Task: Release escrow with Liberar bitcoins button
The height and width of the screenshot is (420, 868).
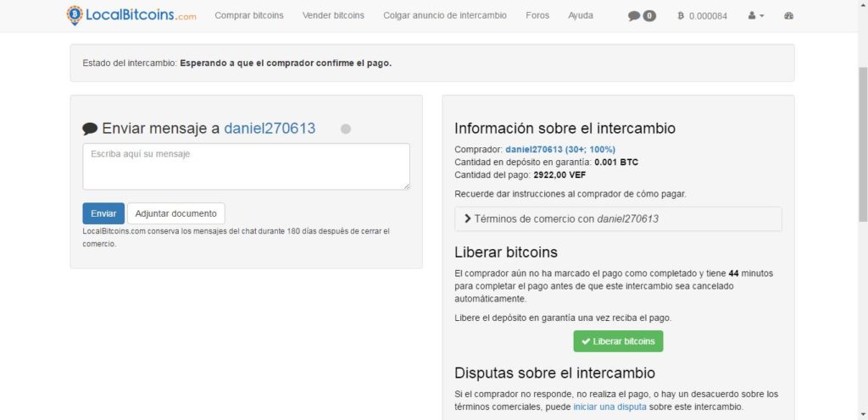Action: point(618,341)
